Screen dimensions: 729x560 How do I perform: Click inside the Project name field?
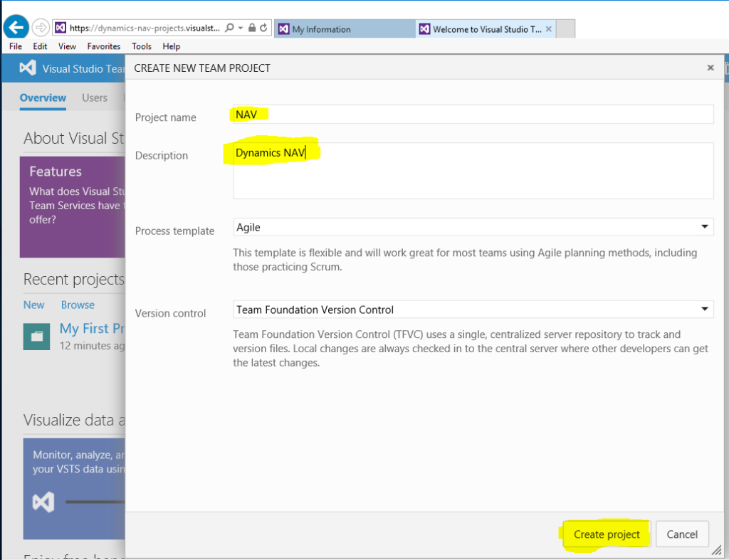(x=427, y=113)
